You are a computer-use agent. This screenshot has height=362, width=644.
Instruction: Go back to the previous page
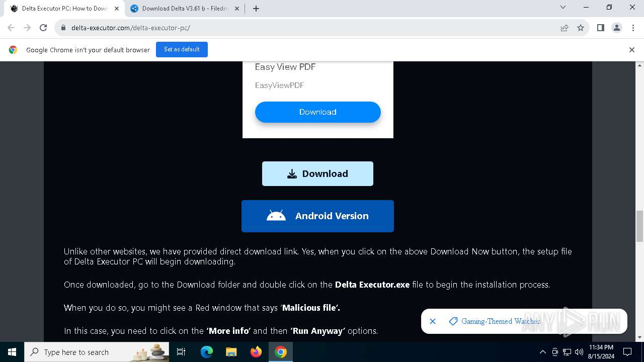pyautogui.click(x=11, y=28)
